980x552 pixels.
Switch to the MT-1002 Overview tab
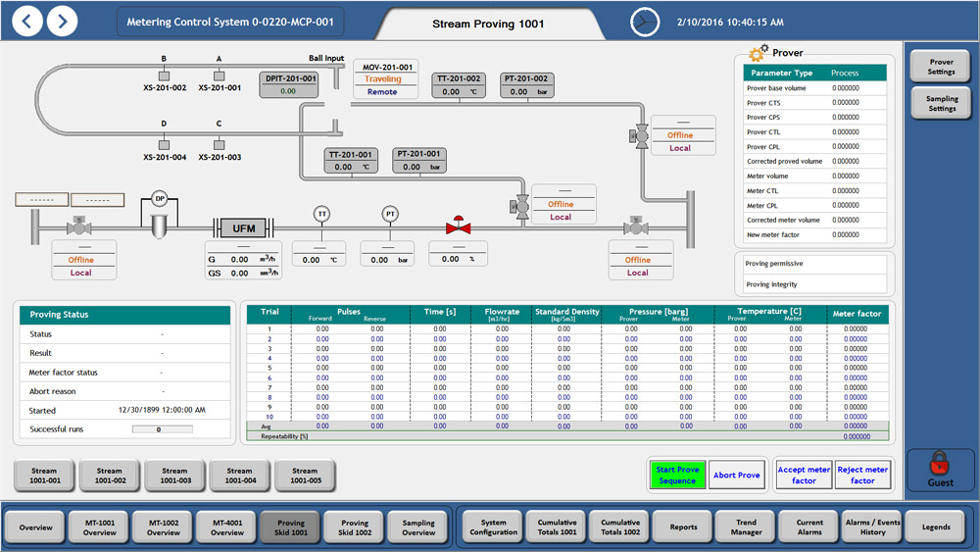pos(164,527)
